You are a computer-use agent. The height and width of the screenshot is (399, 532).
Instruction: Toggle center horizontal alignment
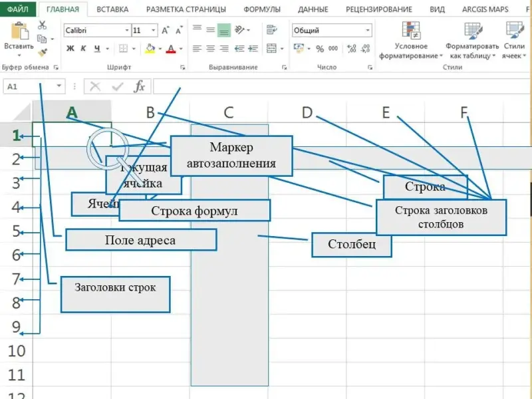point(210,49)
